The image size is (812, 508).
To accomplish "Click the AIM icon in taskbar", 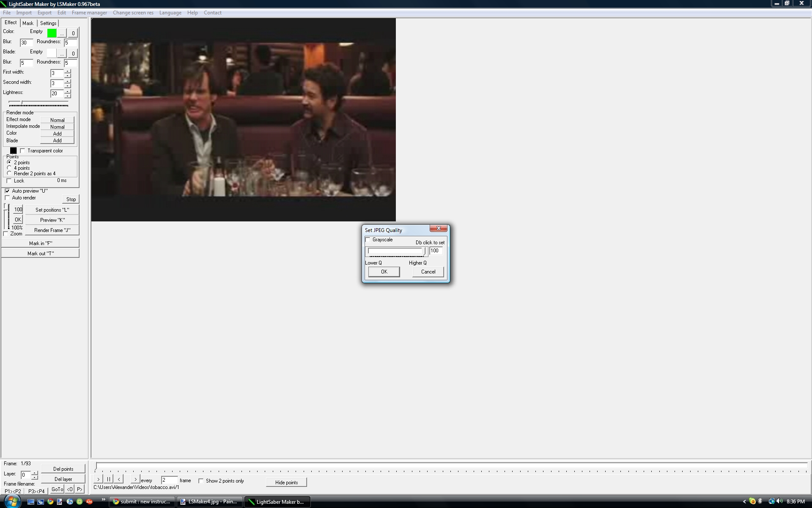I will 89,502.
